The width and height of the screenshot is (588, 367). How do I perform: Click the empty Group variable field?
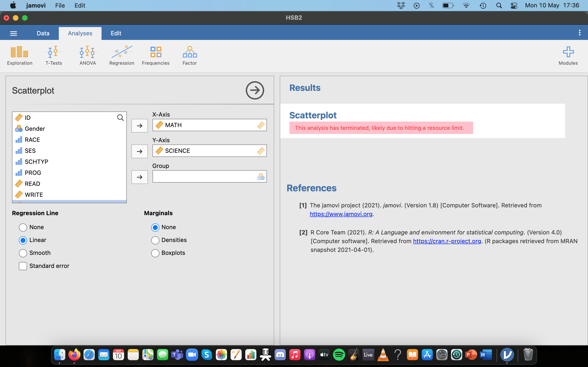click(204, 176)
